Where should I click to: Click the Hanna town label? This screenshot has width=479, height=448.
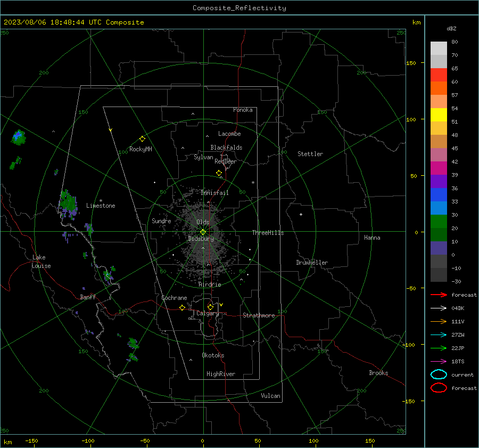tap(372, 238)
